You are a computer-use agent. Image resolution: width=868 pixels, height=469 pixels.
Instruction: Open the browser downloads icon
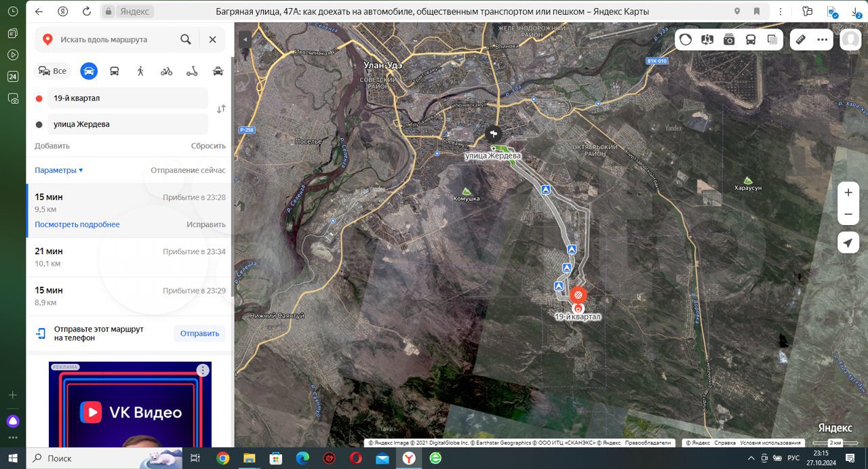coord(854,12)
